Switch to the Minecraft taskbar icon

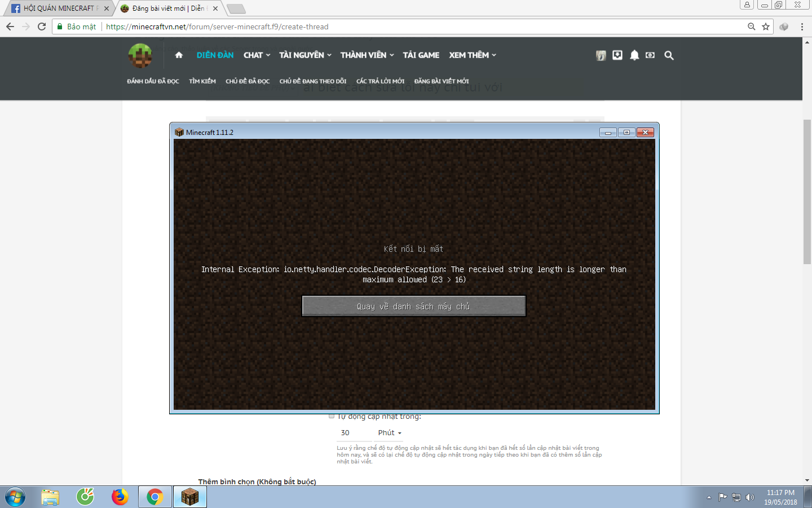pos(190,497)
